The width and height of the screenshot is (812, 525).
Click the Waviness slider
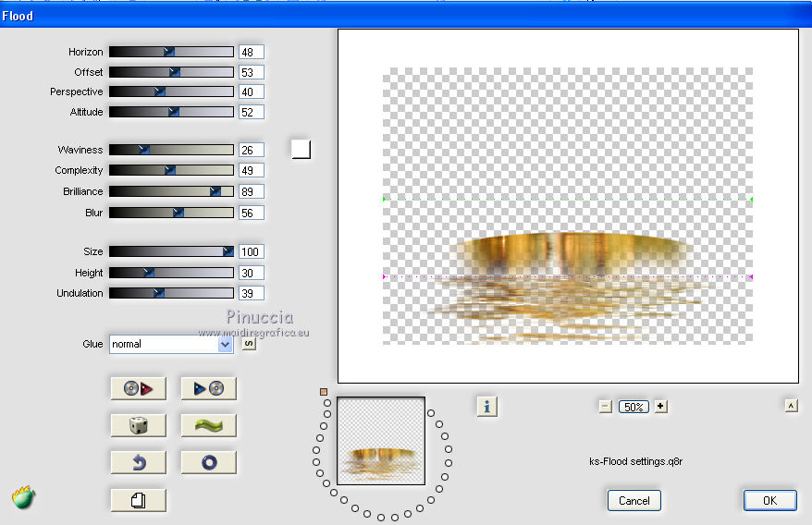[171, 150]
